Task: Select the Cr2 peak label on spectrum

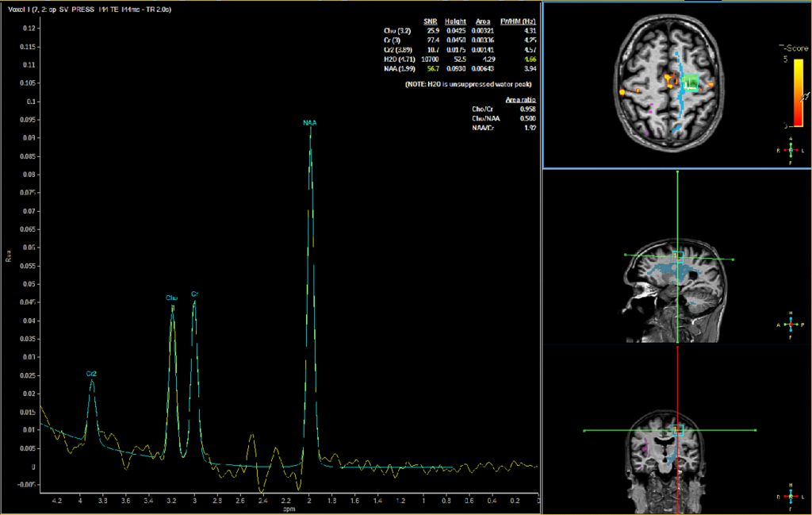Action: pyautogui.click(x=92, y=374)
